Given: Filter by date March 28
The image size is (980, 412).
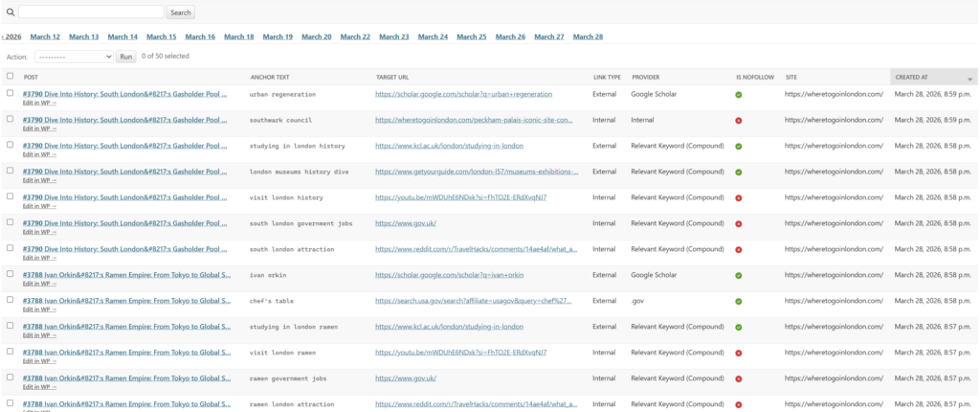Looking at the screenshot, I should 588,37.
